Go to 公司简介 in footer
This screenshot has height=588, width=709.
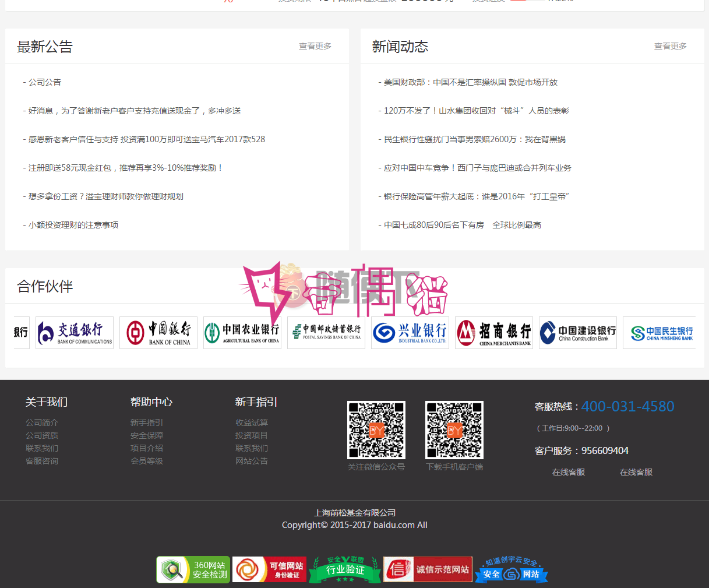(42, 422)
